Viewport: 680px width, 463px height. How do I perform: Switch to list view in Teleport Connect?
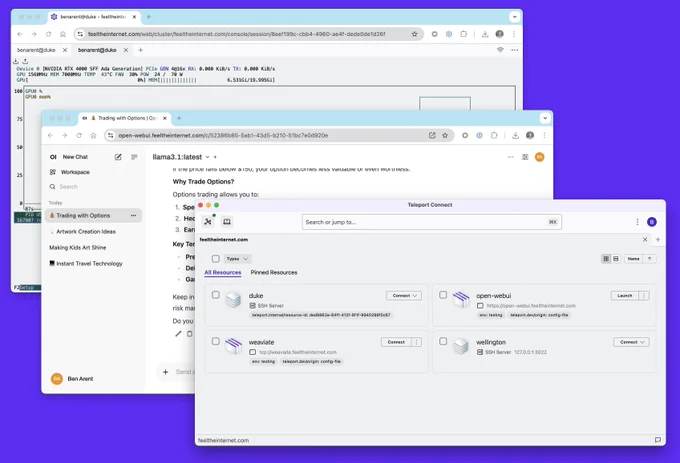pos(615,258)
